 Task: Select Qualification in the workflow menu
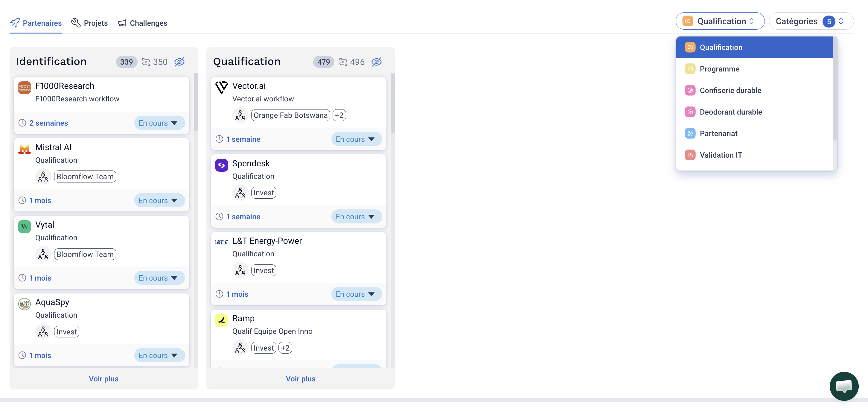coord(754,47)
